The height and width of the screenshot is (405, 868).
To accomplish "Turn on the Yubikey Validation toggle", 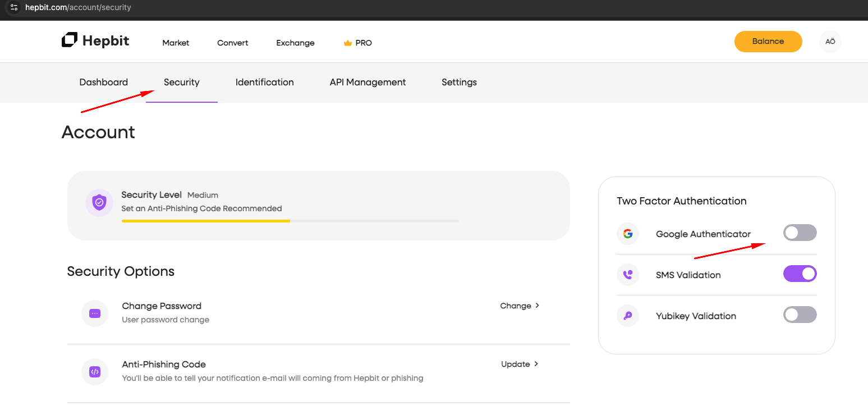I will pos(800,315).
